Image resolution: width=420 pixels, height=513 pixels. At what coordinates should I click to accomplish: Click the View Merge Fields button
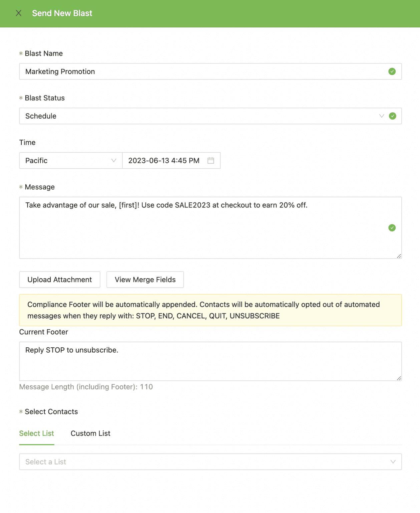coord(145,280)
